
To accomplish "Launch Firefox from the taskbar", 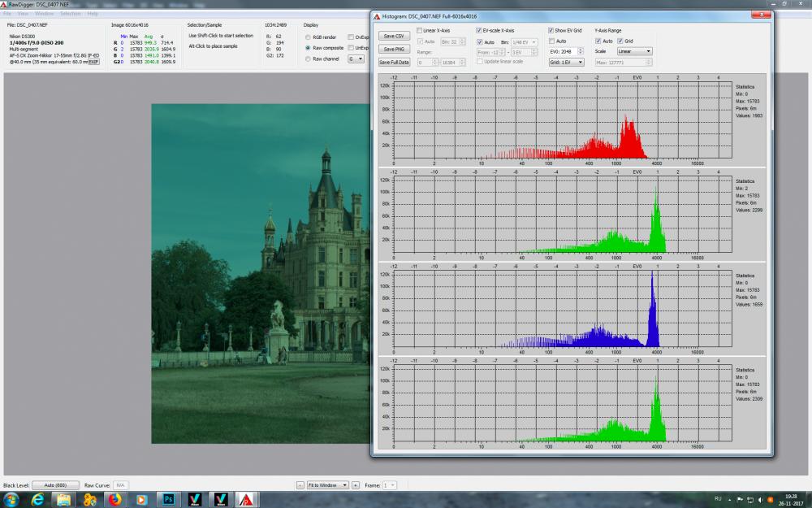I will click(114, 500).
